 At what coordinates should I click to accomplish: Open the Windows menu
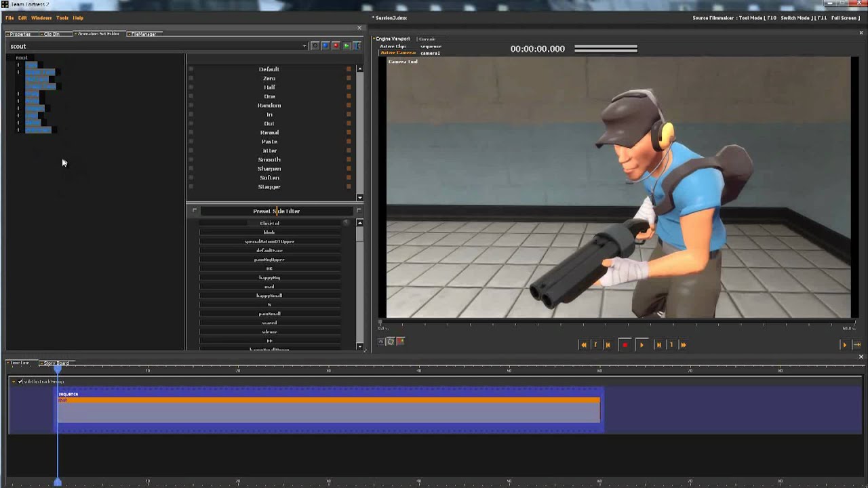pyautogui.click(x=41, y=18)
